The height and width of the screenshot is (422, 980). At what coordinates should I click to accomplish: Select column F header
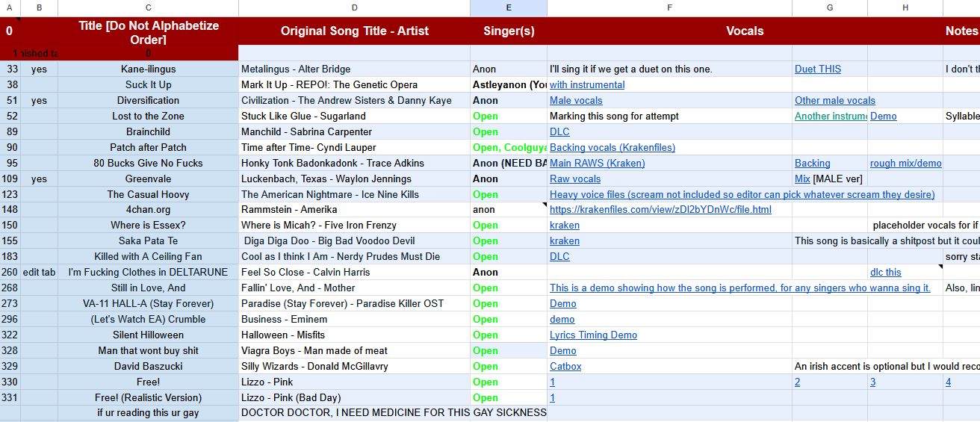tap(669, 7)
